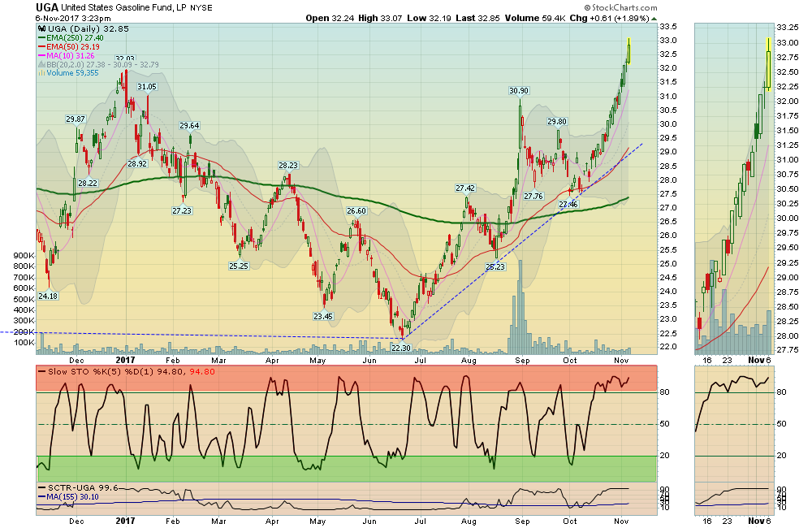The height and width of the screenshot is (528, 812).
Task: Click the United States Gasoline Fund, LP name
Action: click(123, 8)
